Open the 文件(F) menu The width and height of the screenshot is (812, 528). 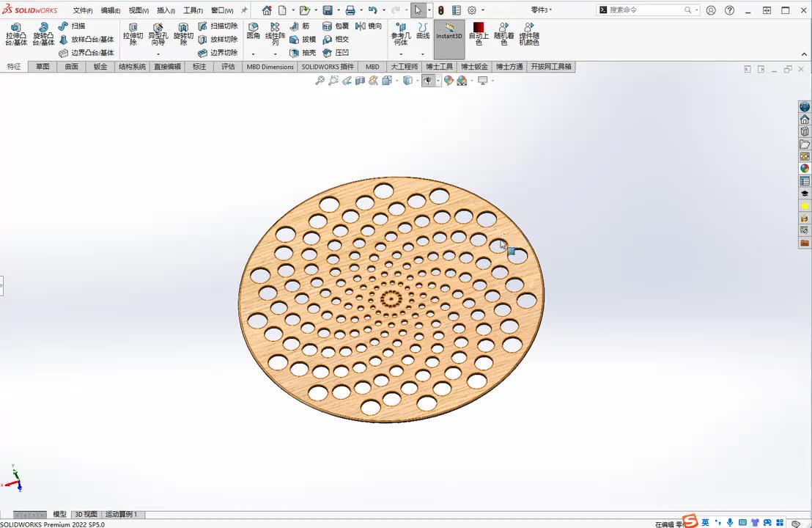(83, 10)
